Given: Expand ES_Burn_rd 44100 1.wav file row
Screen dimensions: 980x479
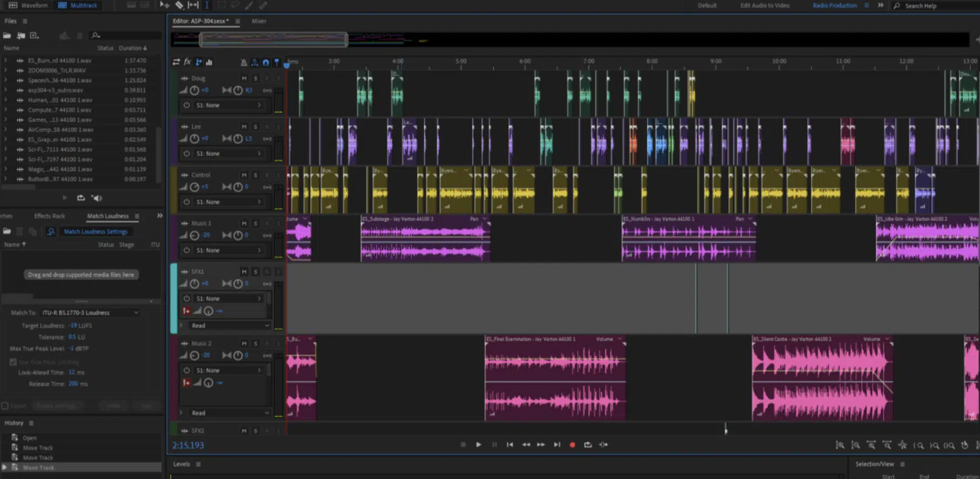Looking at the screenshot, I should pyautogui.click(x=5, y=61).
